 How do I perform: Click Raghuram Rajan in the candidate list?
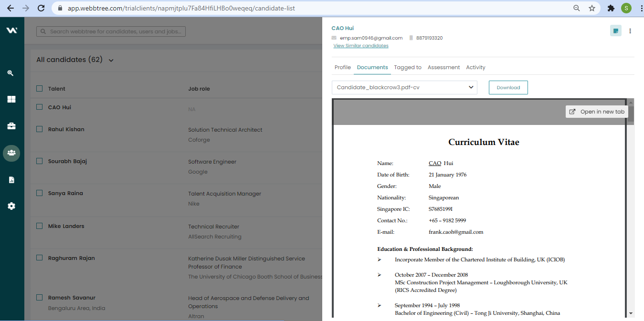tap(72, 258)
